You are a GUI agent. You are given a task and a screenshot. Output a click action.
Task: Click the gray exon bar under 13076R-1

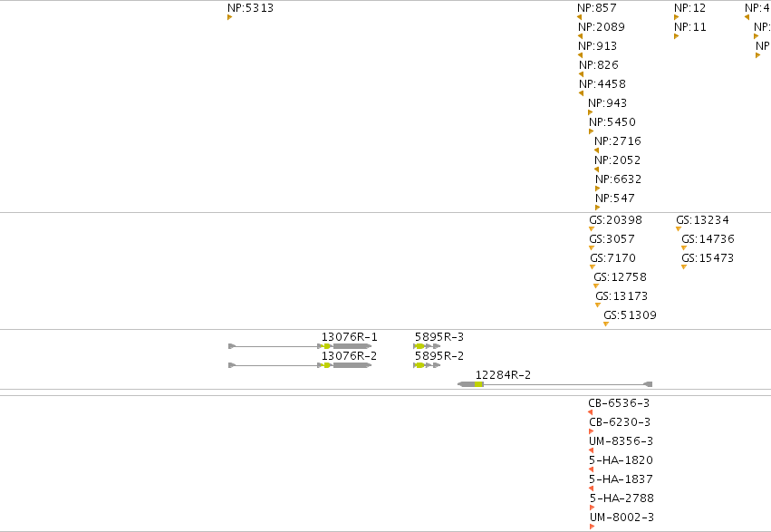click(x=352, y=346)
